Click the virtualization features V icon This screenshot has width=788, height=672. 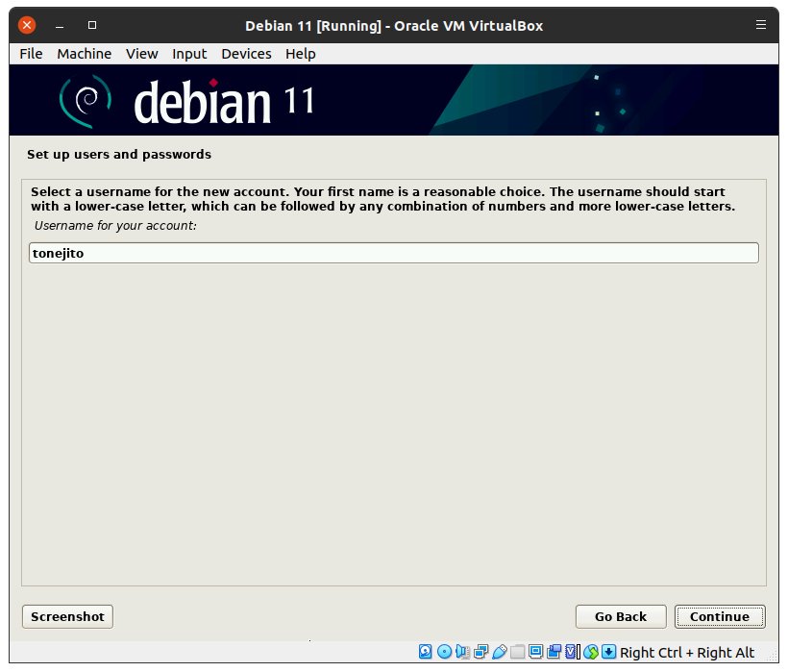[572, 652]
